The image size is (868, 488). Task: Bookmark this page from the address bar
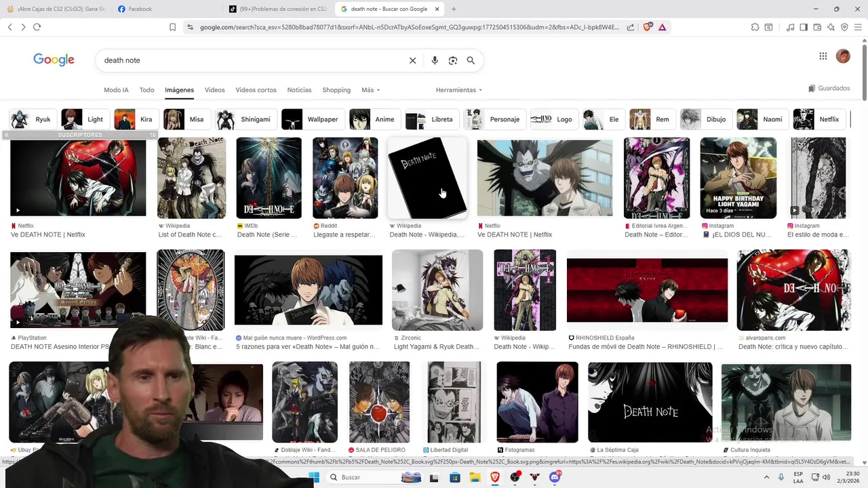[172, 27]
